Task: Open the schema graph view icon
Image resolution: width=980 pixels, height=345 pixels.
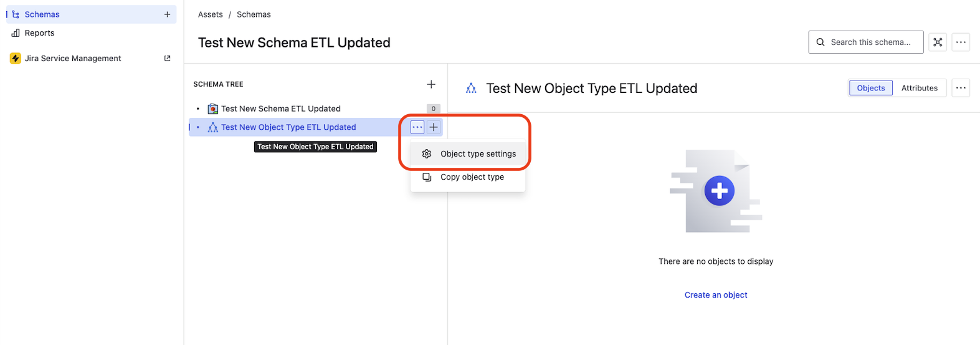Action: [938, 42]
